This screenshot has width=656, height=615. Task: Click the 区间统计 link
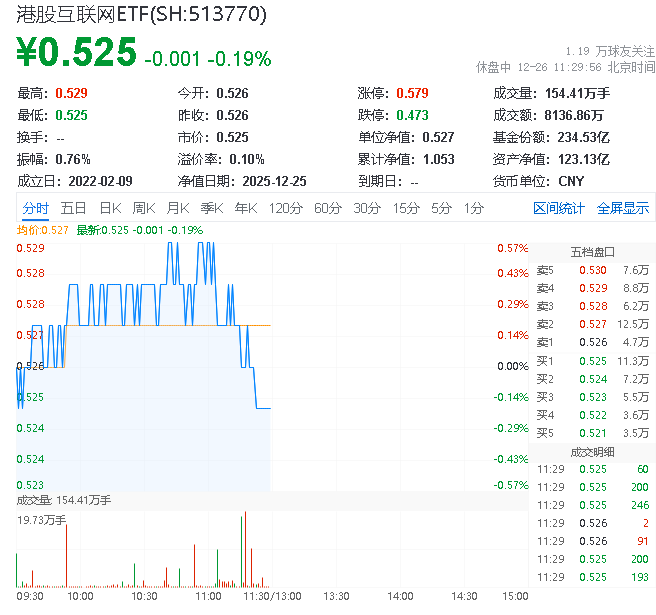[558, 208]
